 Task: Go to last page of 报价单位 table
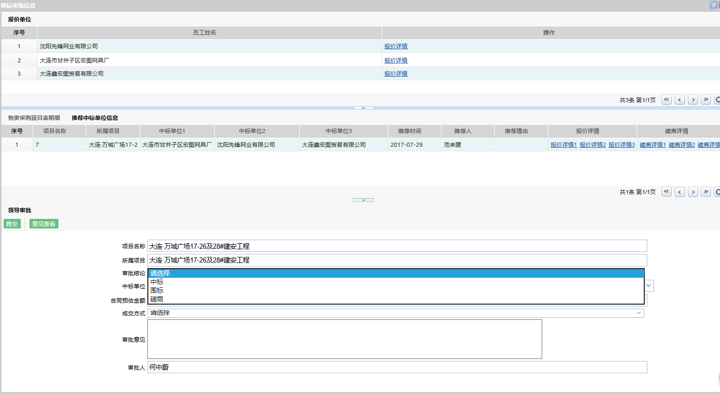pyautogui.click(x=706, y=100)
